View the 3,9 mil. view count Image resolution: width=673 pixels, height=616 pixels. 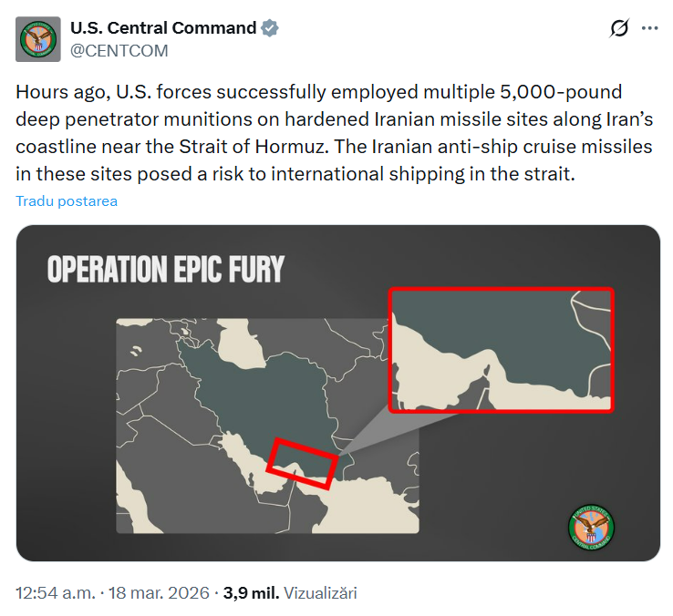click(251, 593)
